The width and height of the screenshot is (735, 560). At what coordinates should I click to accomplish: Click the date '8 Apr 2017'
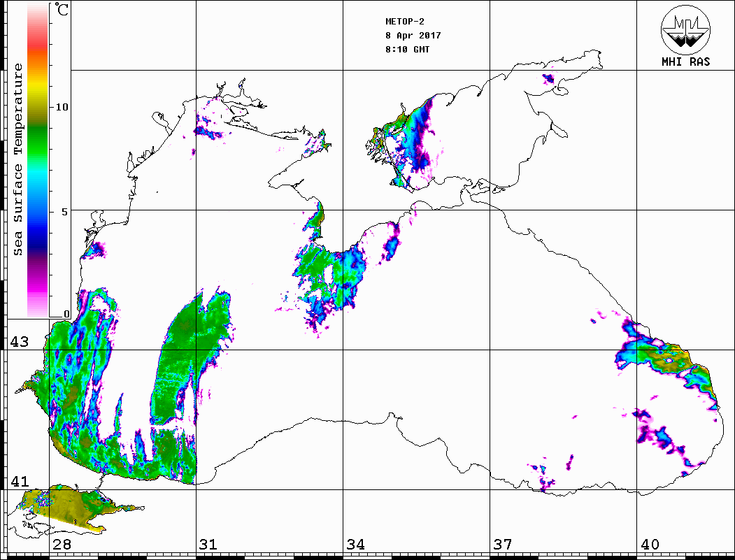(x=413, y=36)
